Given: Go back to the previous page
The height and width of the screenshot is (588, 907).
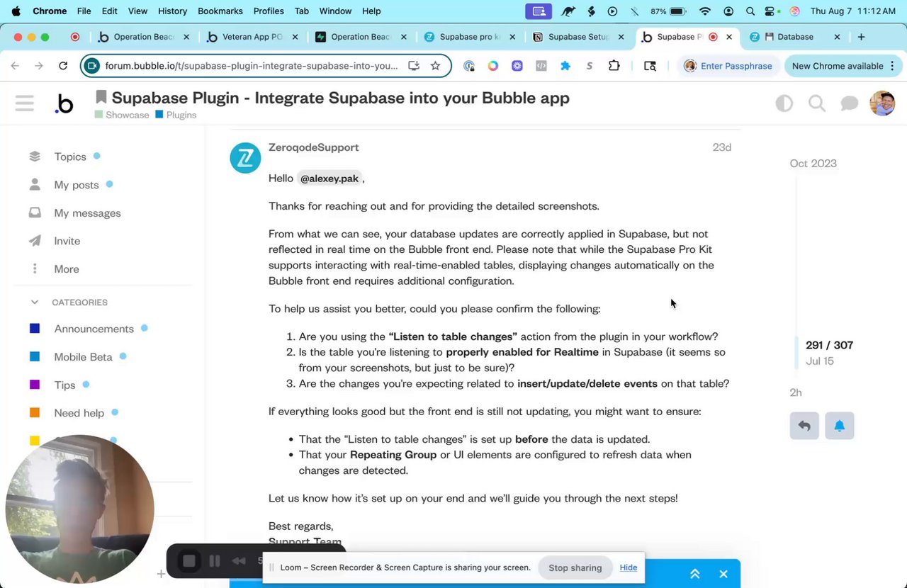Looking at the screenshot, I should pos(15,66).
